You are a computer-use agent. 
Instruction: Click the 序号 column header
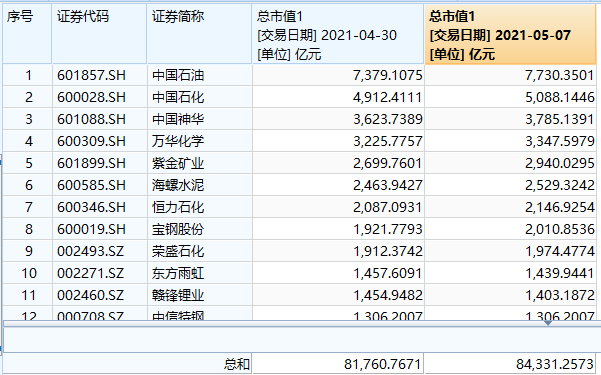click(27, 34)
